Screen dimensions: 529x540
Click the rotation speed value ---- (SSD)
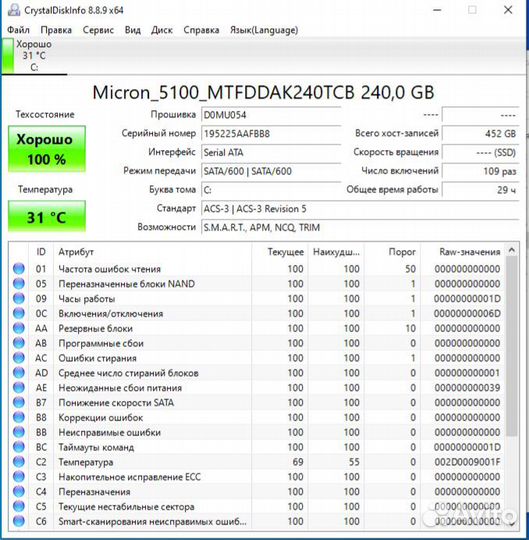click(480, 152)
